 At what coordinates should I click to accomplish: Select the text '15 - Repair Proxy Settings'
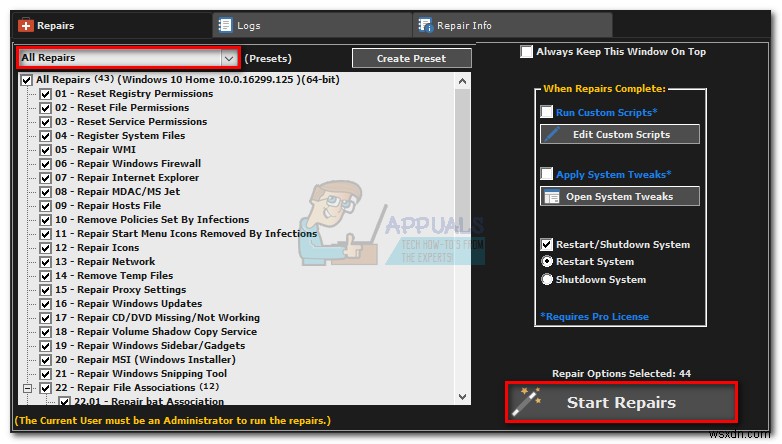(x=120, y=289)
